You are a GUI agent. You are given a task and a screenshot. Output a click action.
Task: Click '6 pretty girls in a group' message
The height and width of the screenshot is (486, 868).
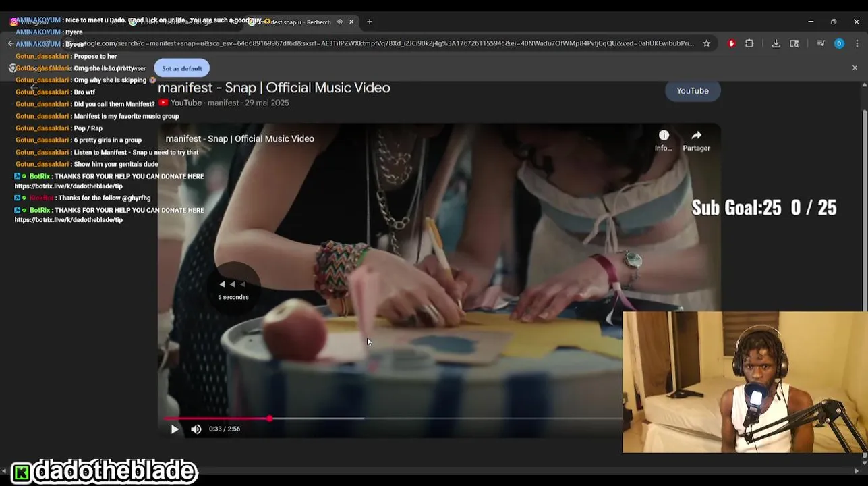coord(107,140)
